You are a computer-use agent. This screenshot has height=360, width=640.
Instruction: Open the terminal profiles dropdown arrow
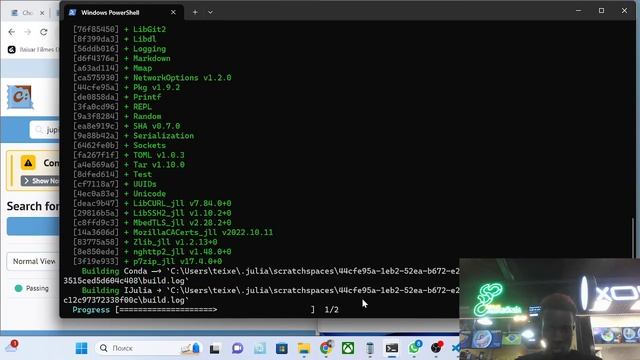[x=210, y=12]
